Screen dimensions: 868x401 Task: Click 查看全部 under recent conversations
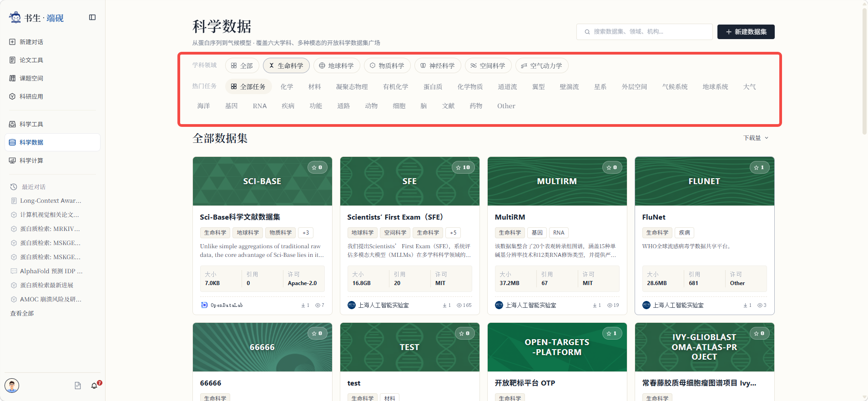tap(22, 313)
